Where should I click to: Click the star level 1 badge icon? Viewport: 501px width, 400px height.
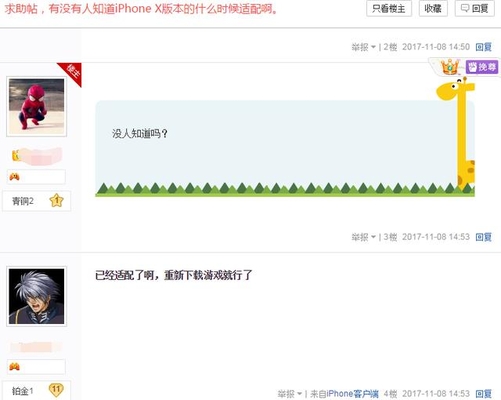tap(56, 201)
